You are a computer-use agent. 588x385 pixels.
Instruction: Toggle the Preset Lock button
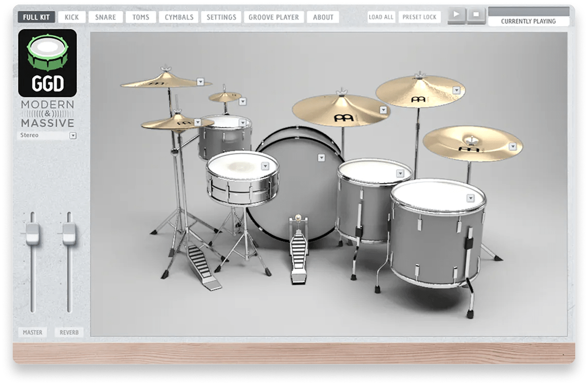(419, 17)
